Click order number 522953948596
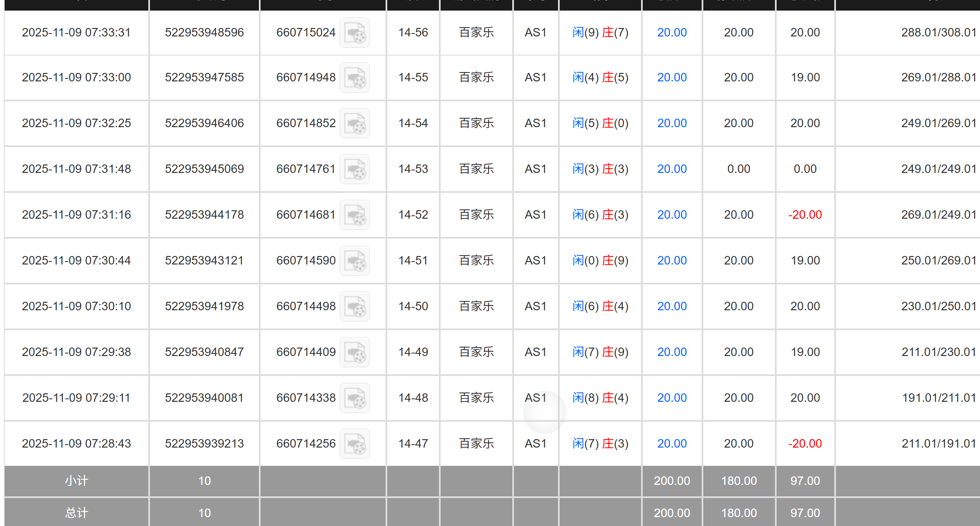Viewport: 980px width, 526px height. (204, 32)
